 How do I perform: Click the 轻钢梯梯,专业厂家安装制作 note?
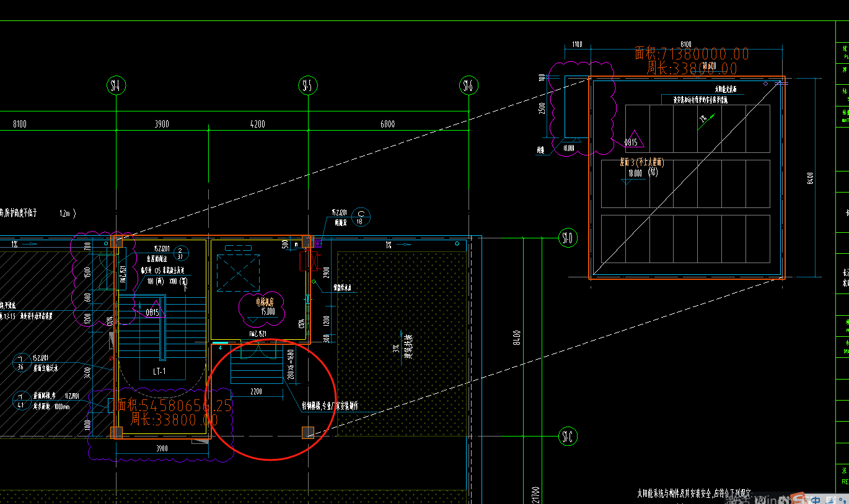[x=330, y=406]
